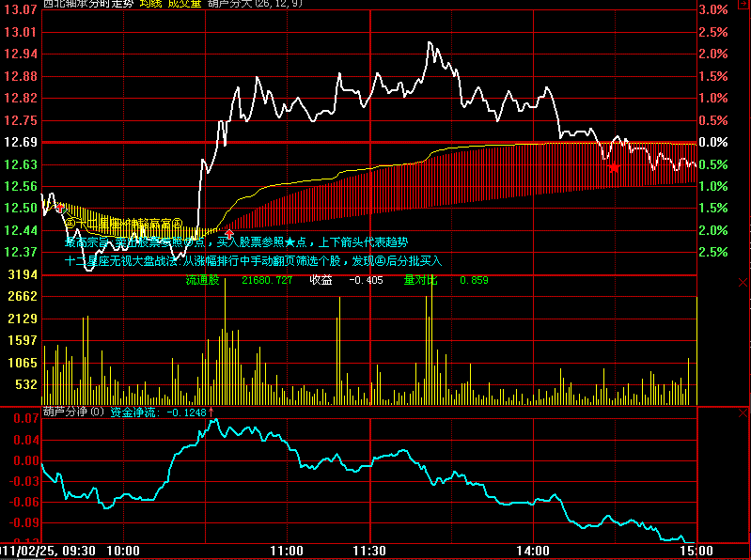Click the white 0.0% percent axis label
Screen dimensions: 751x560
713,142
